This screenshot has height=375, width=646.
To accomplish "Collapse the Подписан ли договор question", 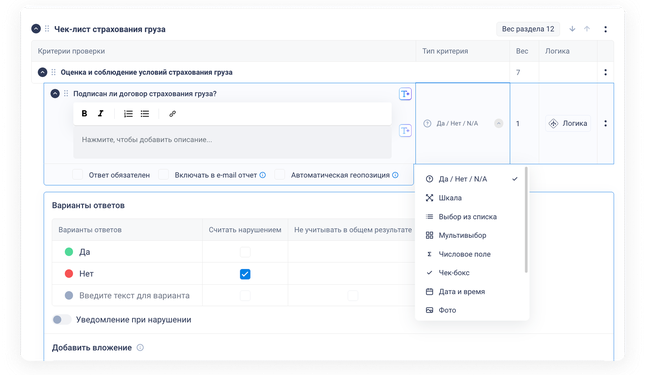I will pos(55,94).
